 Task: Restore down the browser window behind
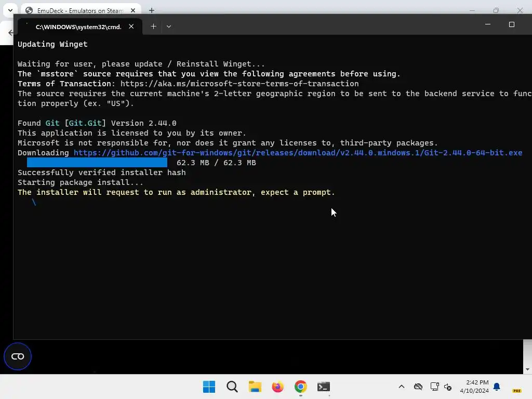(x=496, y=10)
